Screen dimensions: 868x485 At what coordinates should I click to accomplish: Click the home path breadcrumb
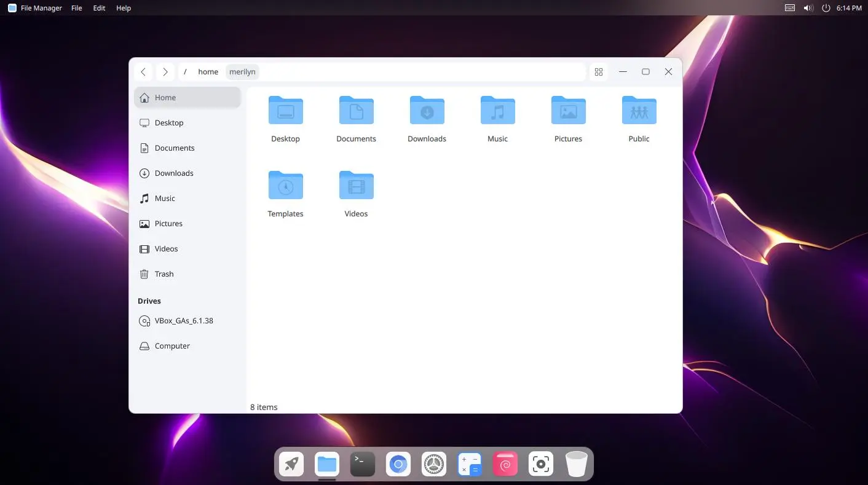[208, 72]
